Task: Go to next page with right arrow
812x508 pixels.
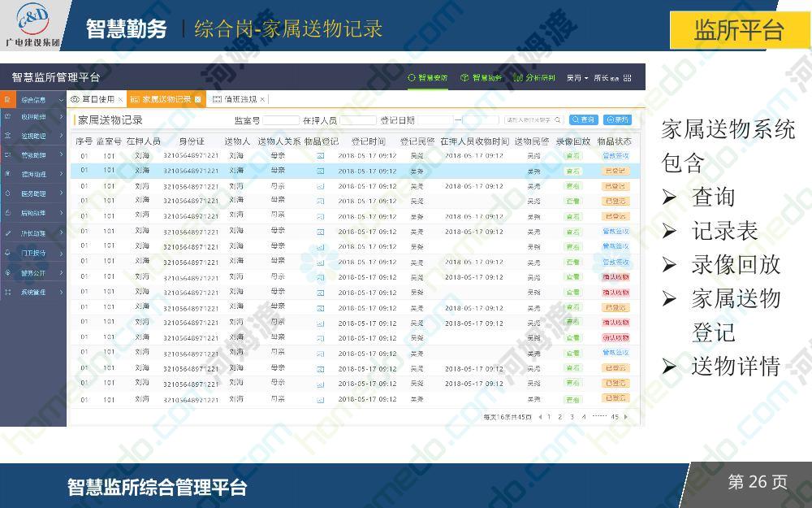Action: tap(624, 417)
